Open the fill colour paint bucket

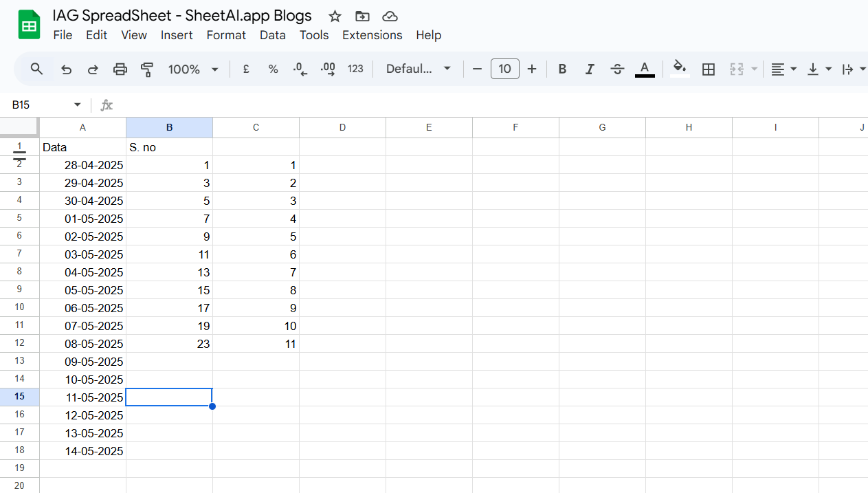click(680, 69)
